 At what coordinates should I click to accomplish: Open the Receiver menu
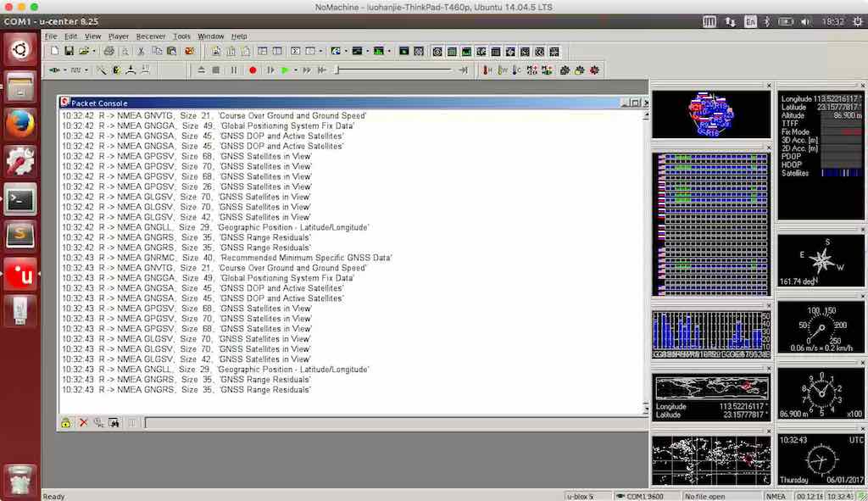(x=151, y=36)
